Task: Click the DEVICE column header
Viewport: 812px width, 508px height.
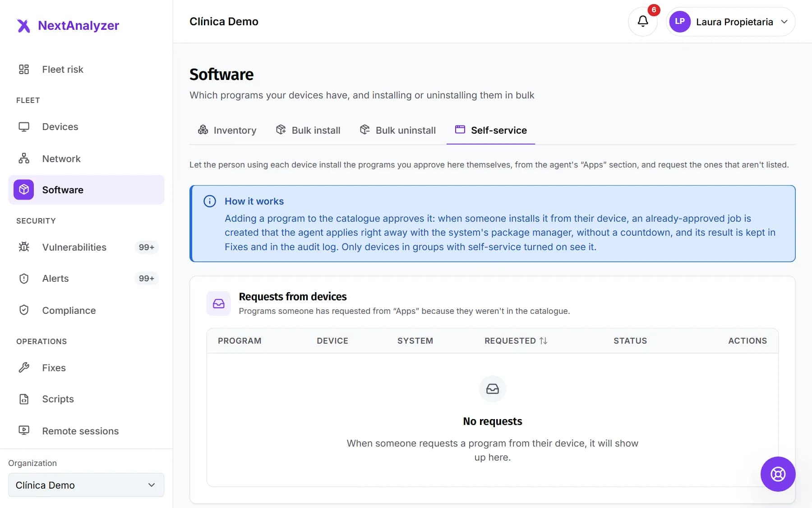Action: pyautogui.click(x=332, y=341)
